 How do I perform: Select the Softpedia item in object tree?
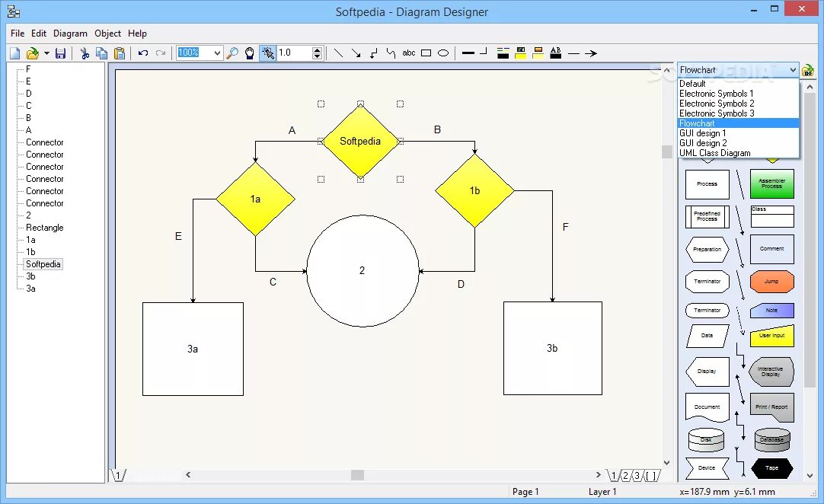(43, 263)
